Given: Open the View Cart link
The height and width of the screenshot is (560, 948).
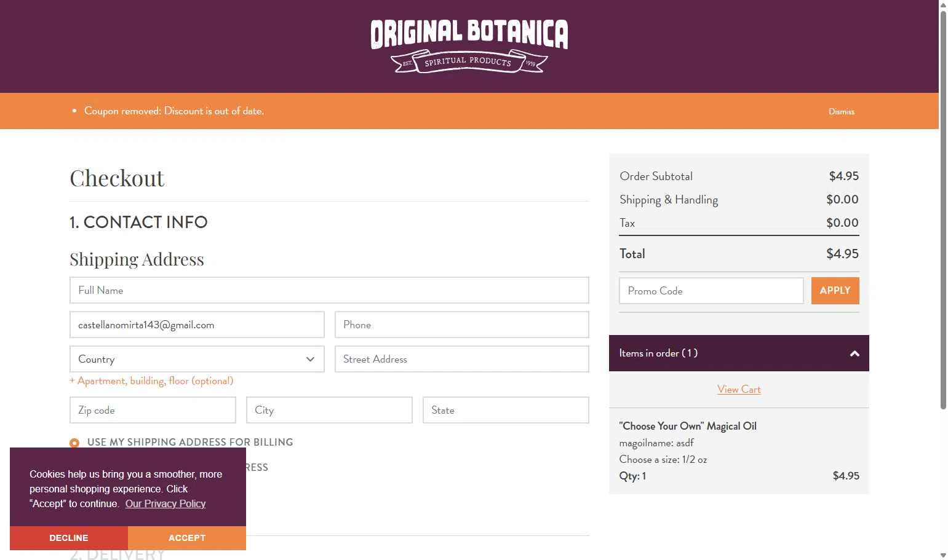Looking at the screenshot, I should (x=739, y=389).
